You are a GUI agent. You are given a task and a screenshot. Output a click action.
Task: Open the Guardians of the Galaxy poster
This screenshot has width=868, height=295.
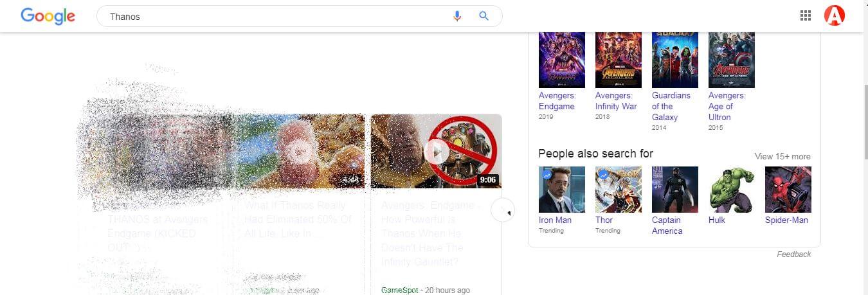(x=675, y=60)
